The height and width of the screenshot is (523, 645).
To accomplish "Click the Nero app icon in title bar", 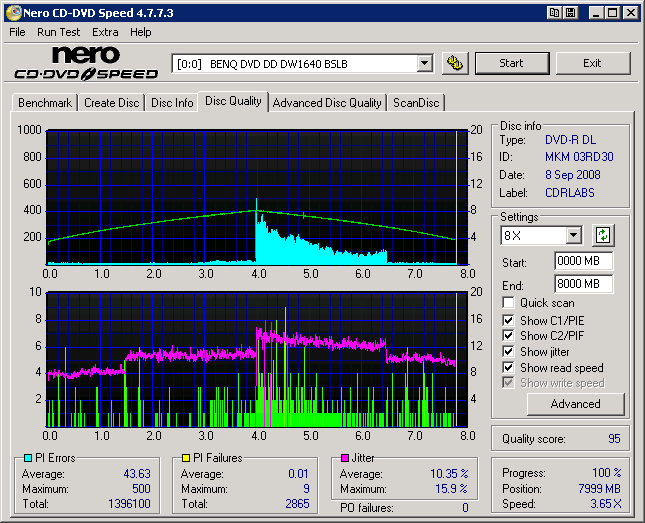I will 12,13.
